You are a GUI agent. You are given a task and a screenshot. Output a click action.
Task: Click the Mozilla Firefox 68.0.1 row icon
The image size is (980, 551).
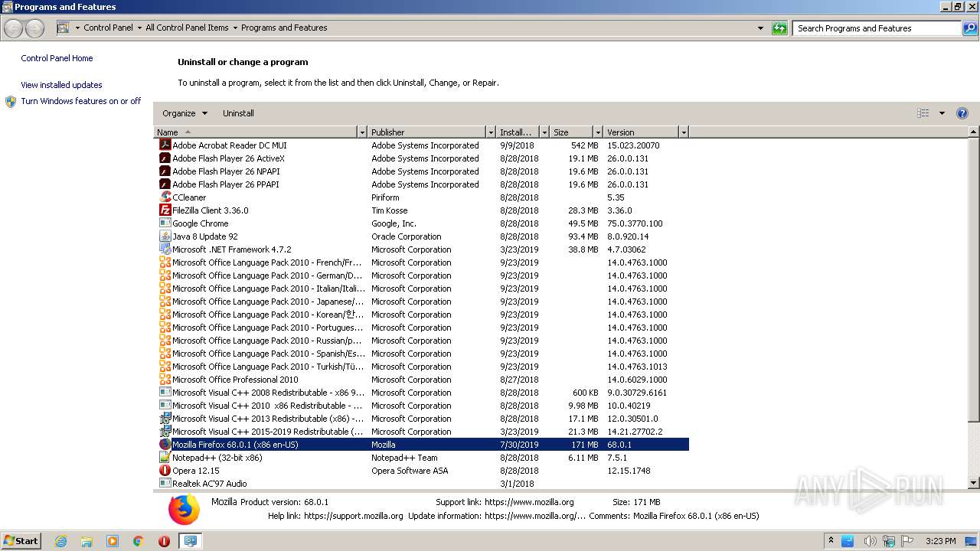coord(165,445)
